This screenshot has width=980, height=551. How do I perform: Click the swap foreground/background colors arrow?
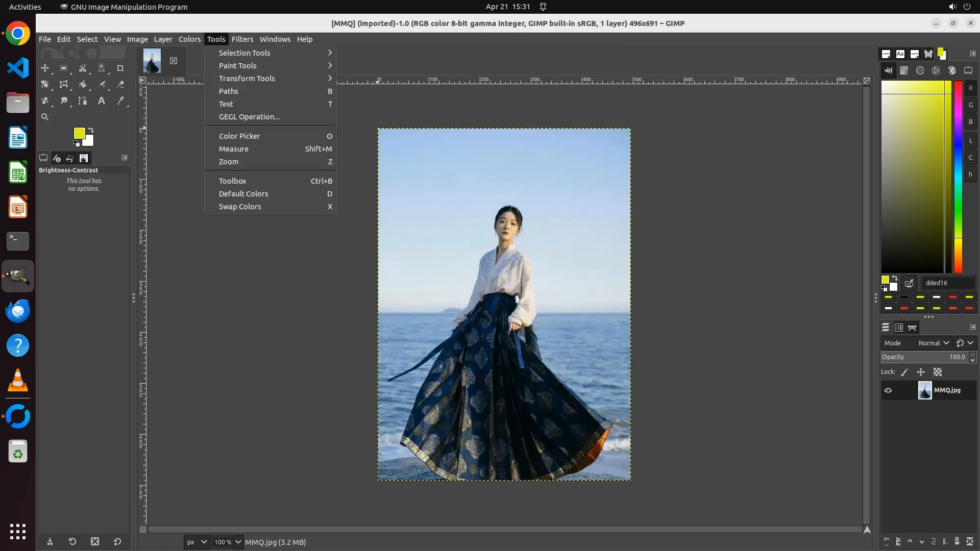click(x=91, y=130)
